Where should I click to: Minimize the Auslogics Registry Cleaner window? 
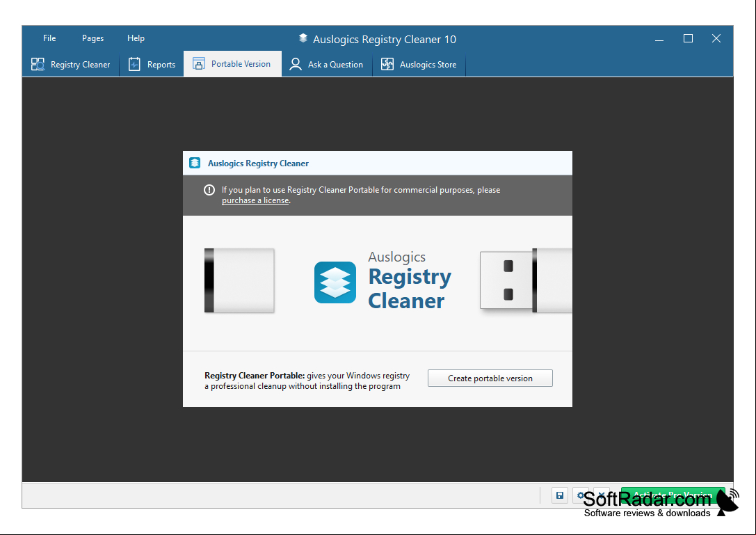(659, 38)
